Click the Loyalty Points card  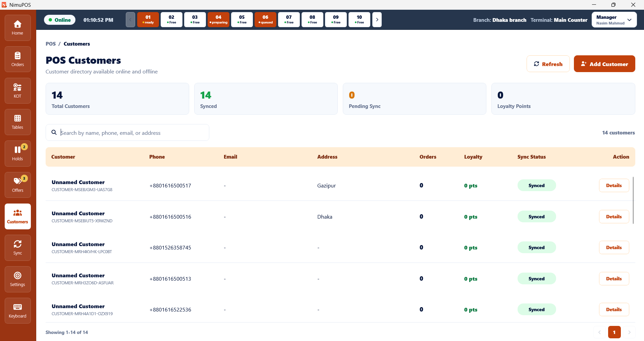[563, 99]
